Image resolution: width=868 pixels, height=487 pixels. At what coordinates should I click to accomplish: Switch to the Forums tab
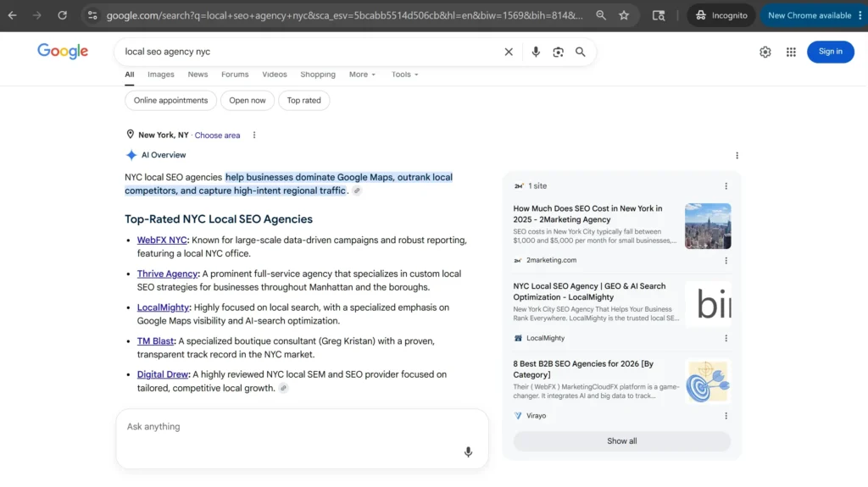click(235, 75)
